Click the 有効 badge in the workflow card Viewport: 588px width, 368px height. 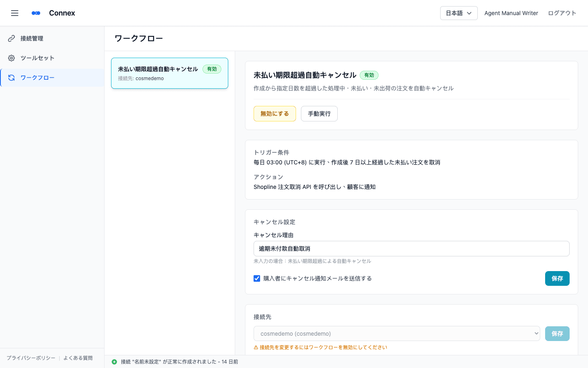coord(212,69)
